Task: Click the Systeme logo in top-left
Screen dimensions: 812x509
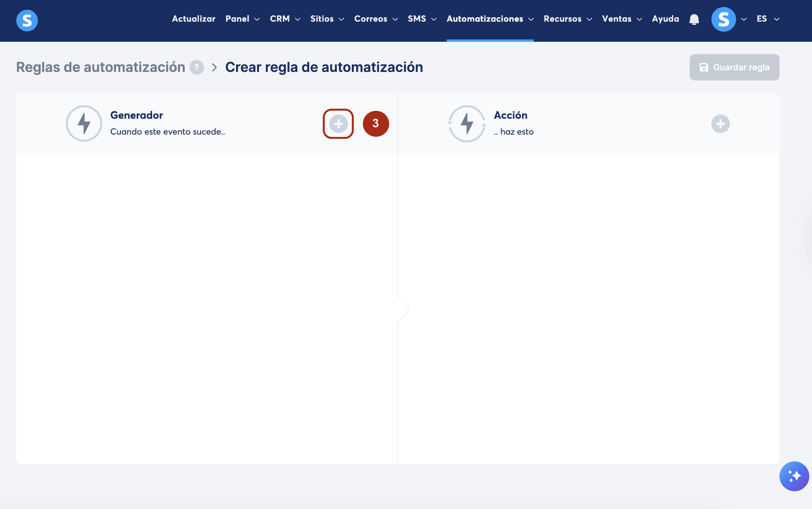Action: click(27, 20)
